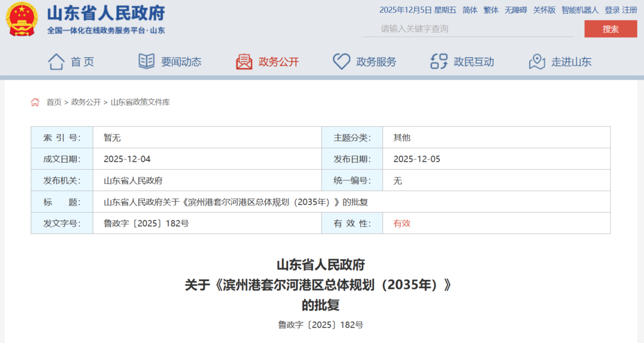Click the national emblem logo
644x343 pixels.
[21, 19]
